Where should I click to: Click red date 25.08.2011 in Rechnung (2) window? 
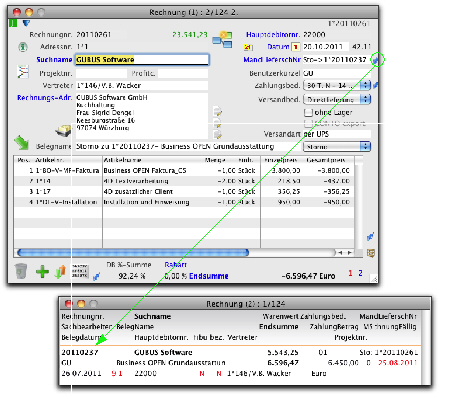(x=397, y=363)
